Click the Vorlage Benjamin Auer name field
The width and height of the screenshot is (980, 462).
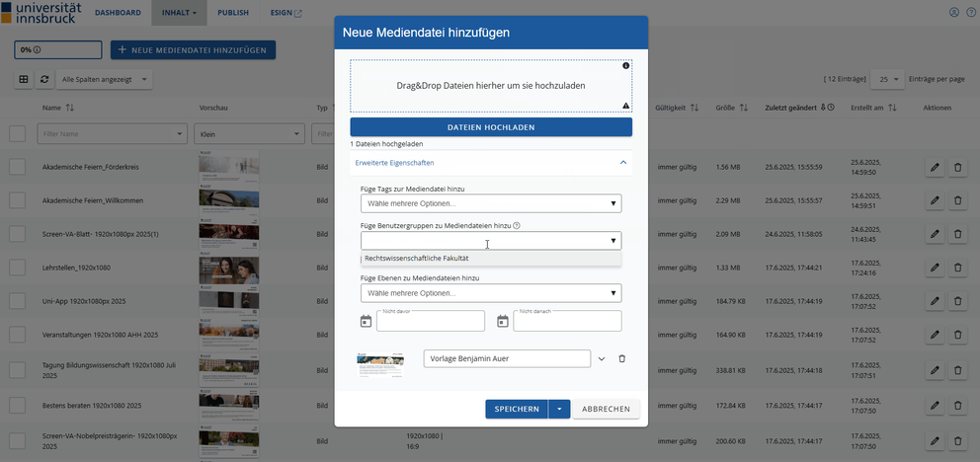tap(506, 358)
